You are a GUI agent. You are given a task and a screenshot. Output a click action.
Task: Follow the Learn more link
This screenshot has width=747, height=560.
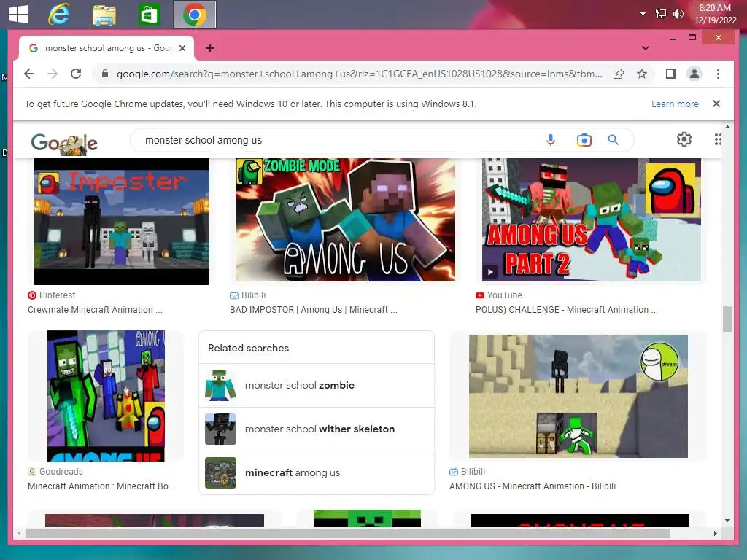click(x=675, y=104)
